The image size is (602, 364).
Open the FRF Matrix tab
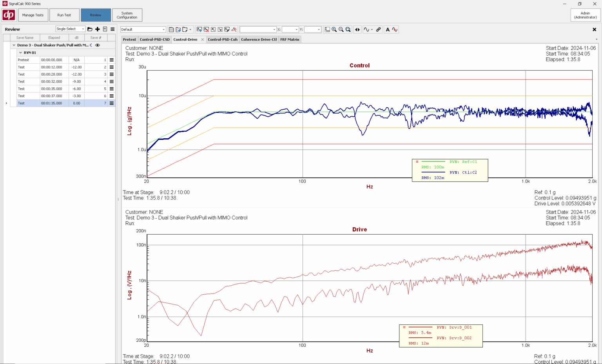click(290, 40)
